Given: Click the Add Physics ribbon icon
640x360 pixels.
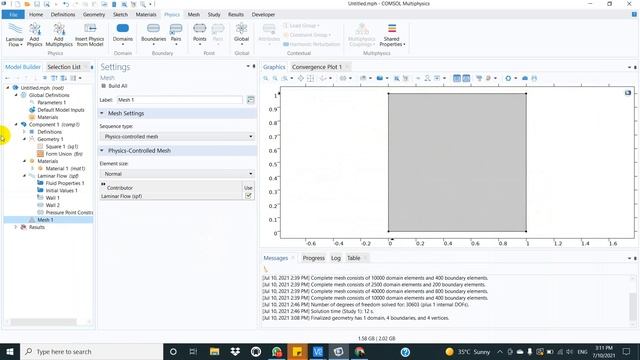Looking at the screenshot, I should pos(35,35).
